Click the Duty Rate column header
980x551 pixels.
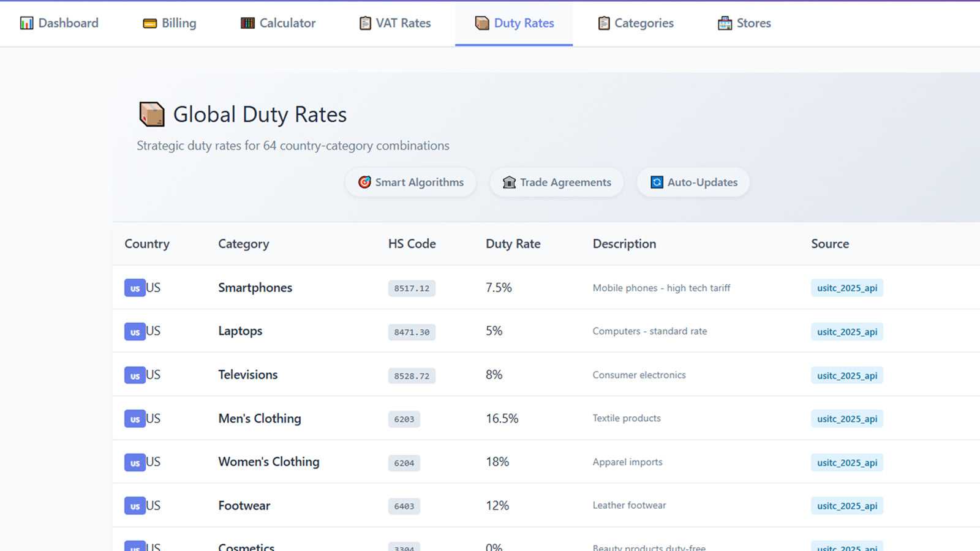(513, 244)
